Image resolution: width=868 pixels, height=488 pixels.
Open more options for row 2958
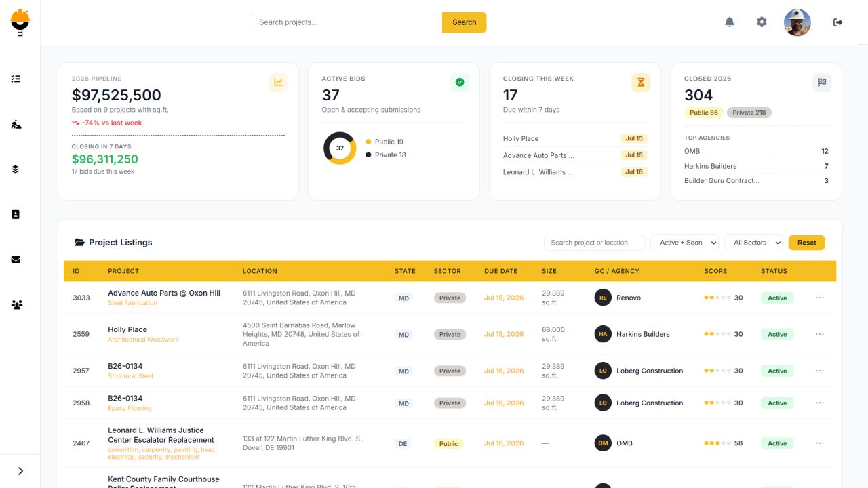[820, 403]
